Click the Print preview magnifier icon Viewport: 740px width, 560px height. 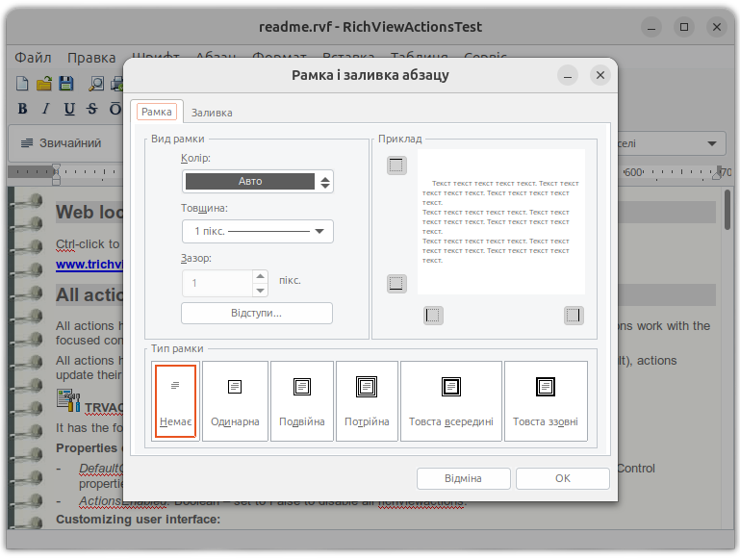96,84
